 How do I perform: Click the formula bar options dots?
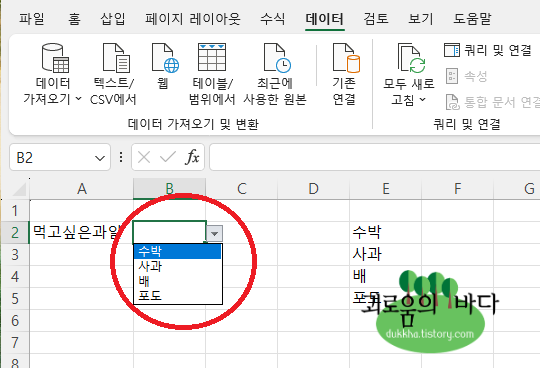[121, 158]
